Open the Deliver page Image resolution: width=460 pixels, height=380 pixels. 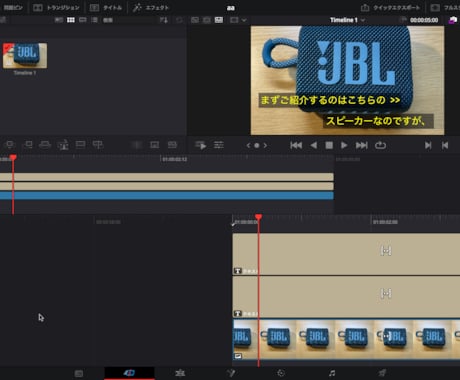tap(382, 373)
